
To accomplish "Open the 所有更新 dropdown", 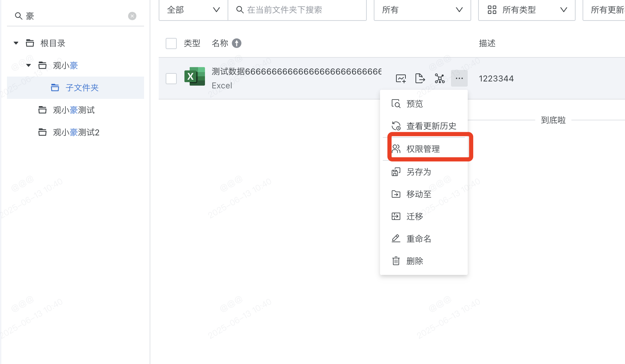I will click(x=604, y=10).
